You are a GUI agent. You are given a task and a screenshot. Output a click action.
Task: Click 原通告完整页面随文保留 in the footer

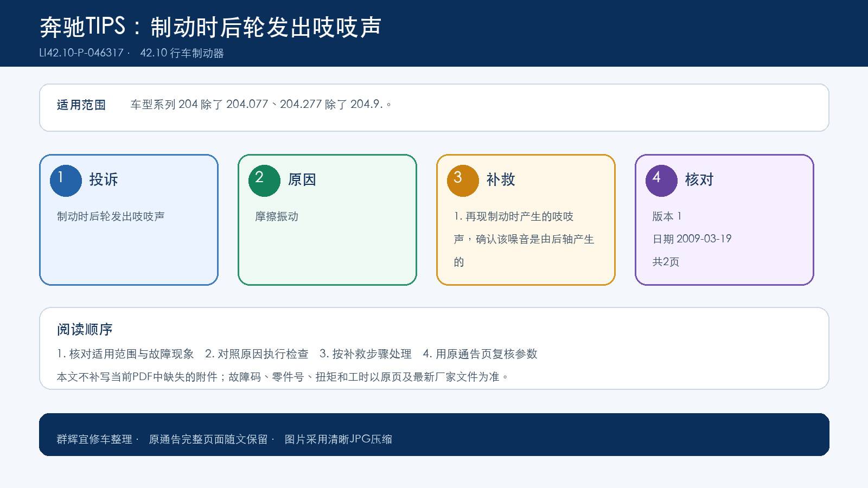pos(208,439)
